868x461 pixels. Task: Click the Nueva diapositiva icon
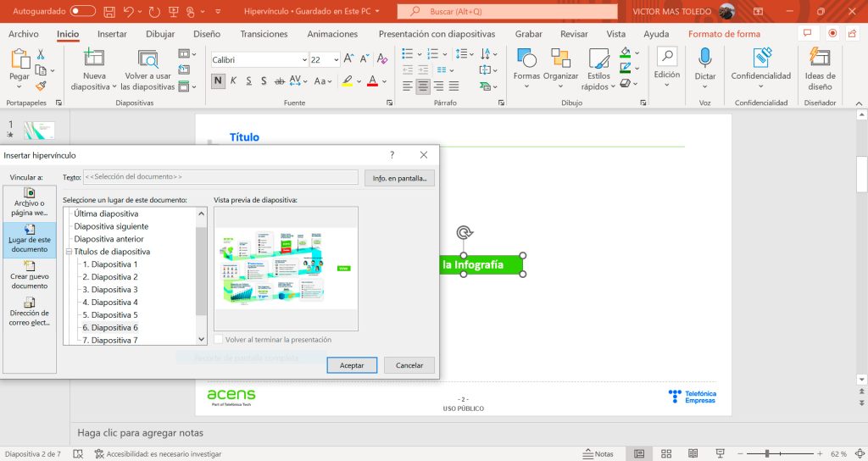[x=93, y=58]
